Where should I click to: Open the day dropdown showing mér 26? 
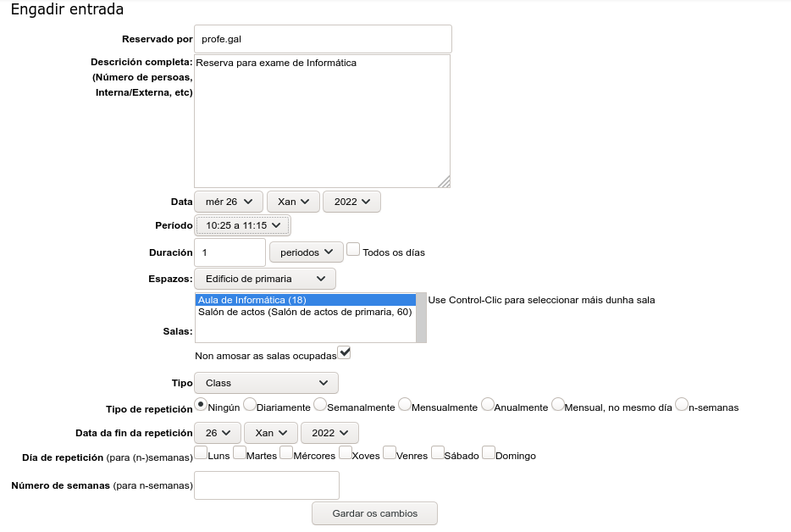coord(229,202)
